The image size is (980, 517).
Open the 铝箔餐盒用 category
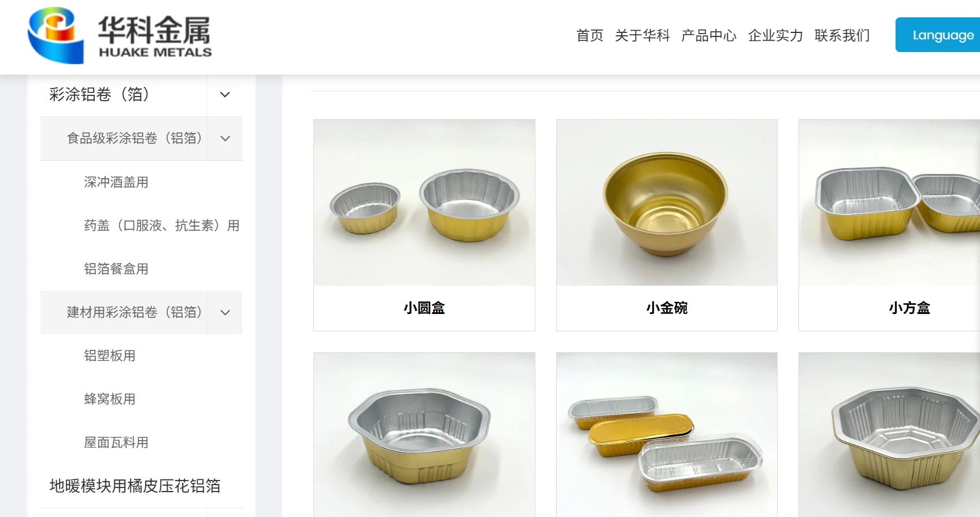(116, 269)
